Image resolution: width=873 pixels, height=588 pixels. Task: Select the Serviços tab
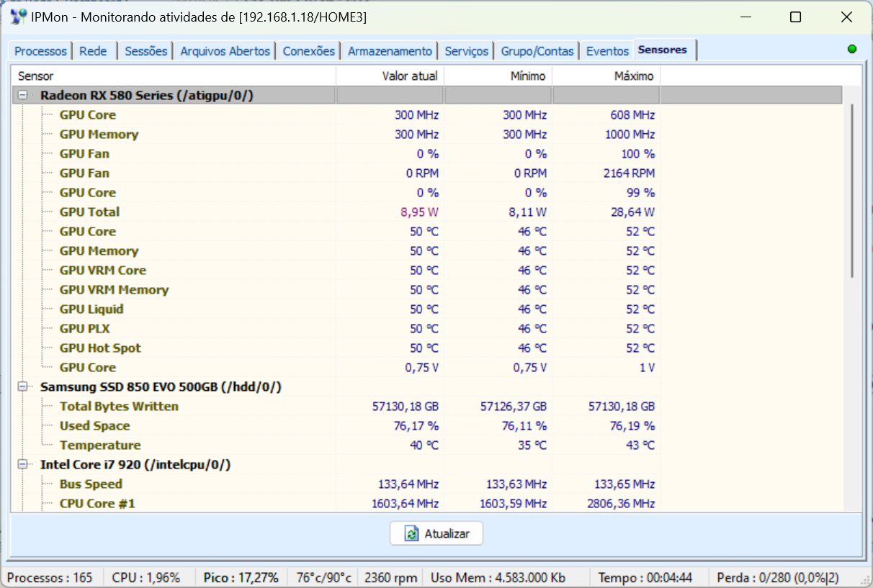tap(467, 51)
